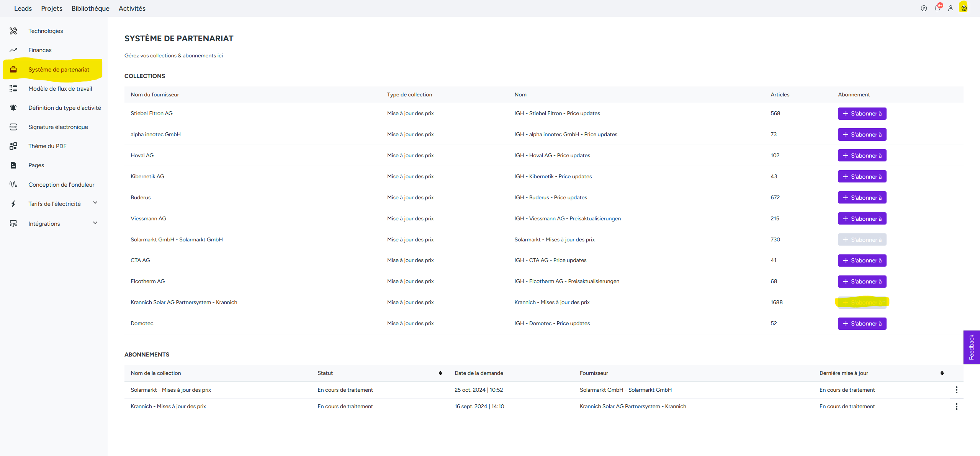Click the Finances trend icon
980x456 pixels.
pyautogui.click(x=13, y=50)
